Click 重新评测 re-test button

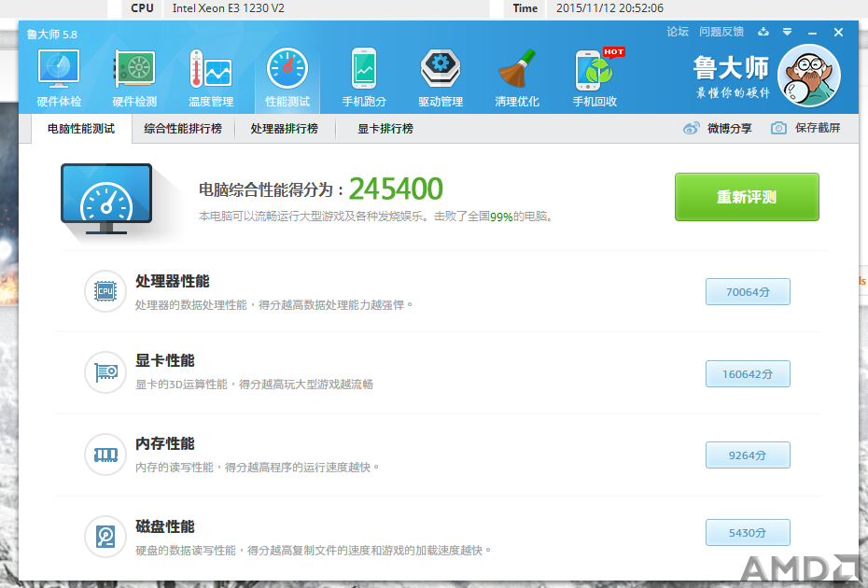click(x=747, y=197)
